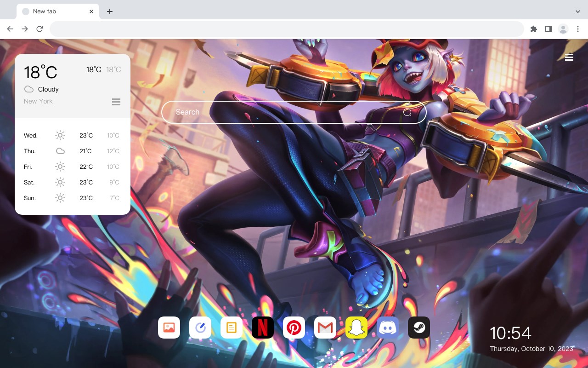
Task: Open the Pinterest shortcut
Action: click(294, 328)
